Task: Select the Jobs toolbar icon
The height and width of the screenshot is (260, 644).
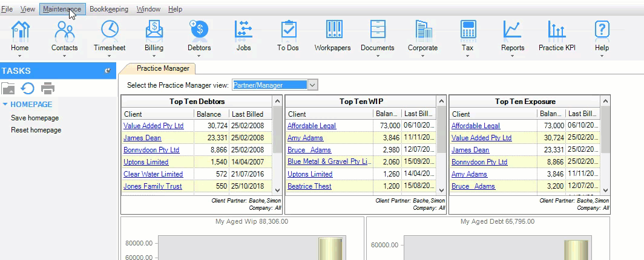Action: 243,30
